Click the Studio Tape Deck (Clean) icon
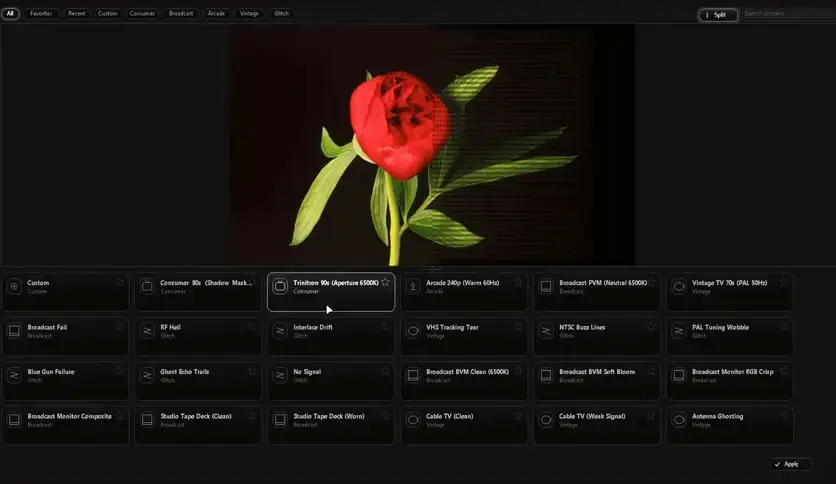 click(x=147, y=420)
